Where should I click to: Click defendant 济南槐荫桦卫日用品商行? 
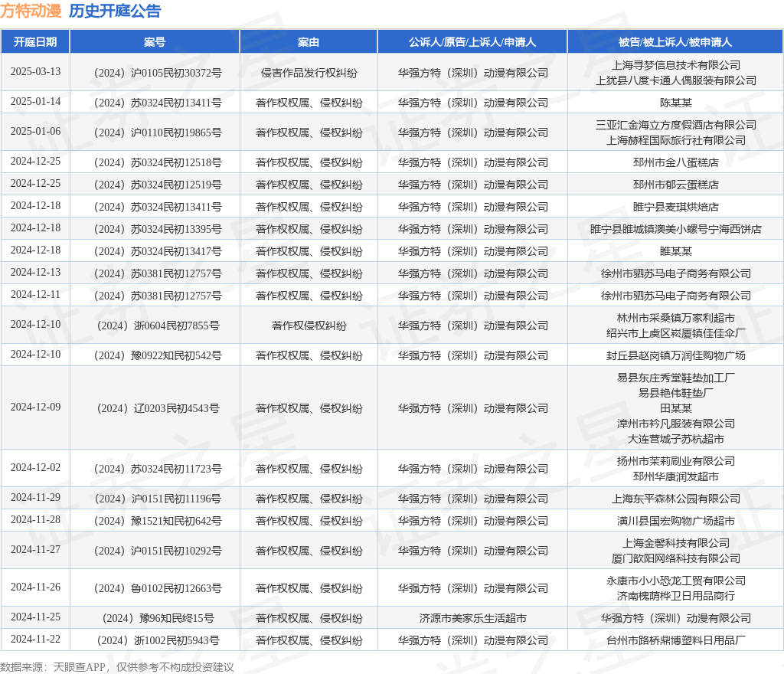(676, 596)
